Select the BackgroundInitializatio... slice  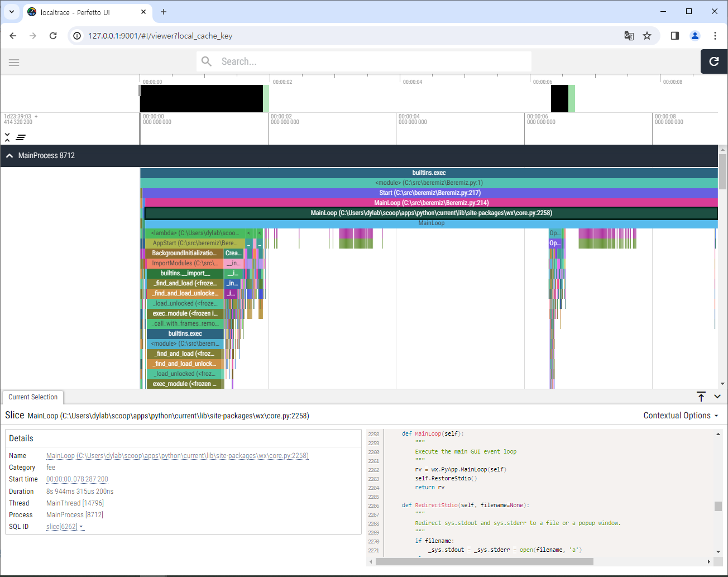[184, 254]
